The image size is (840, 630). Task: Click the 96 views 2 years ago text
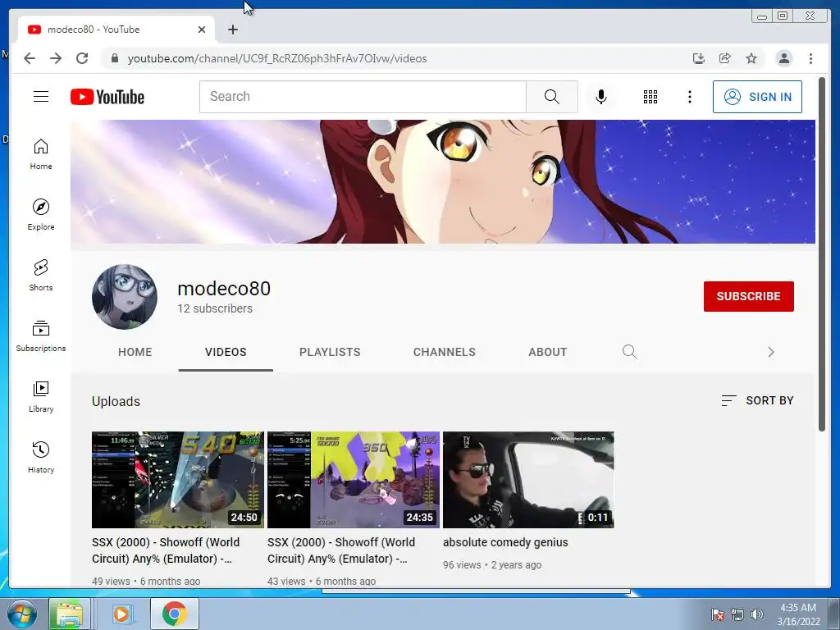[x=492, y=564]
